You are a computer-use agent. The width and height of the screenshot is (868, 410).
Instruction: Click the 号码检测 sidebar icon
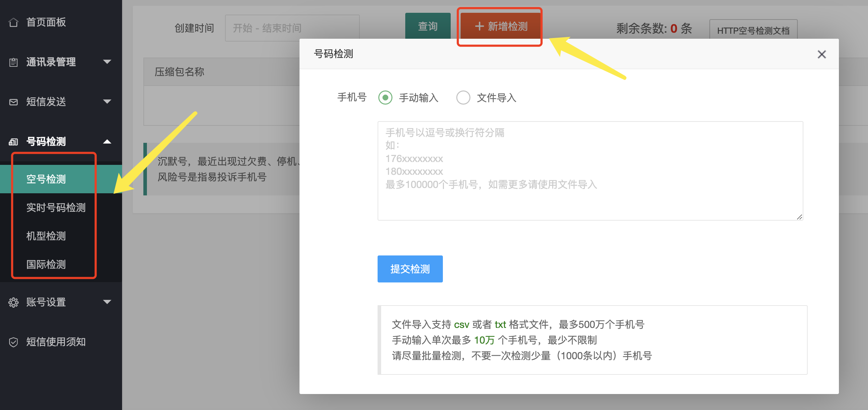pos(13,142)
